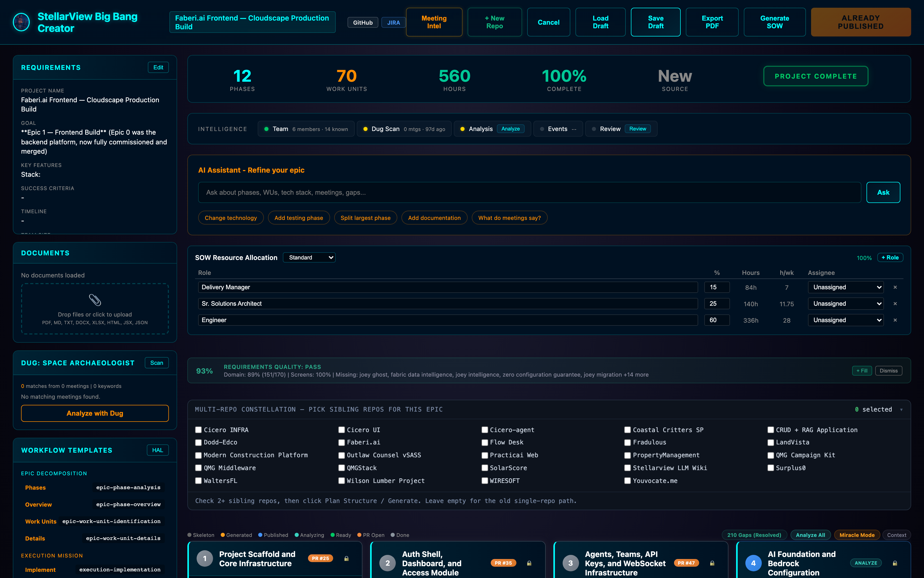Image resolution: width=924 pixels, height=578 pixels.
Task: Start a Dug Space Archaeologist Scan
Action: 157,363
